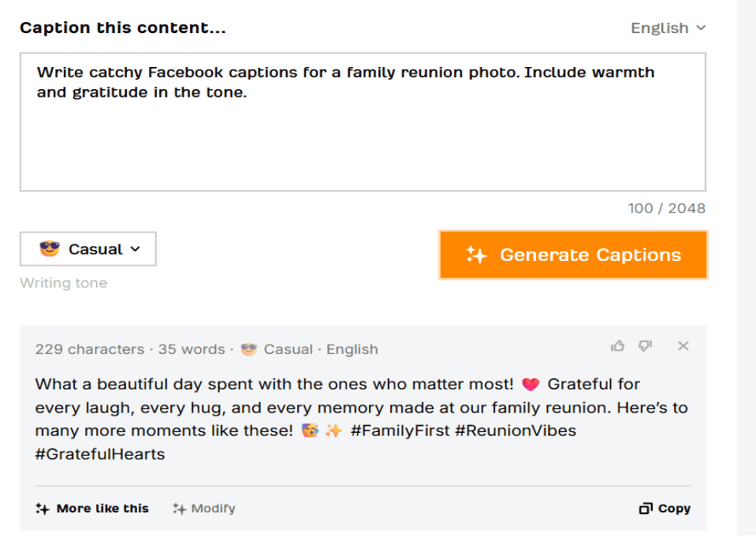756x544 pixels.
Task: Click the sparkle icon beside Modify
Action: [x=179, y=509]
